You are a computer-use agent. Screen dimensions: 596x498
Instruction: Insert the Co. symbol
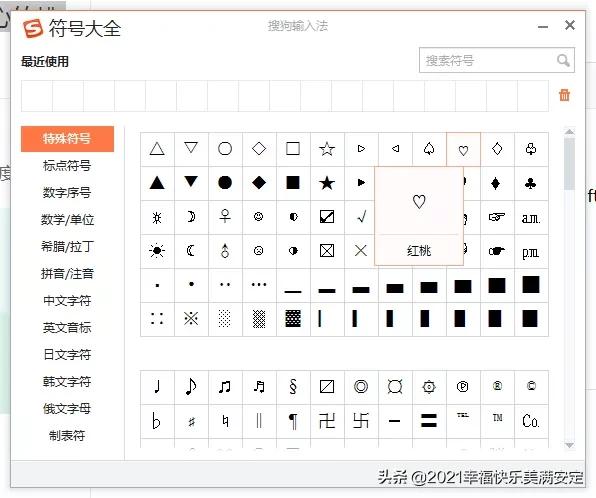click(x=531, y=421)
